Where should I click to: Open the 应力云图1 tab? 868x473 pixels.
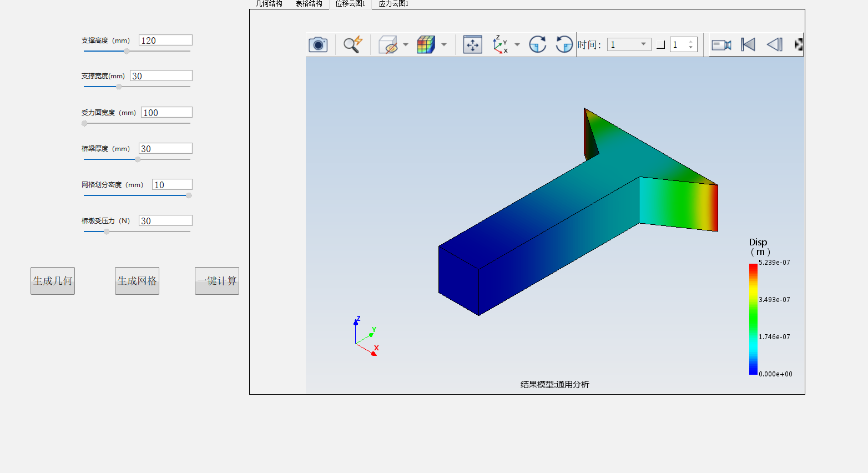pos(393,4)
